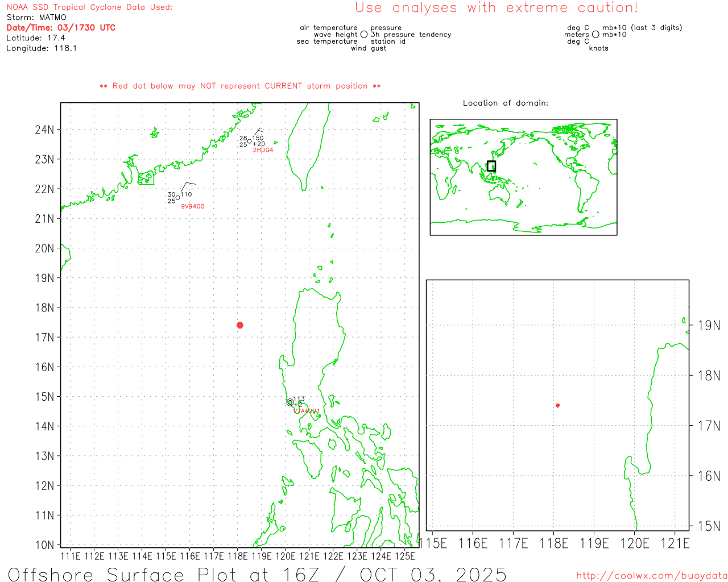Image resolution: width=728 pixels, height=582 pixels.
Task: Click the red 2HDG4 station ID label
Action: pos(263,150)
